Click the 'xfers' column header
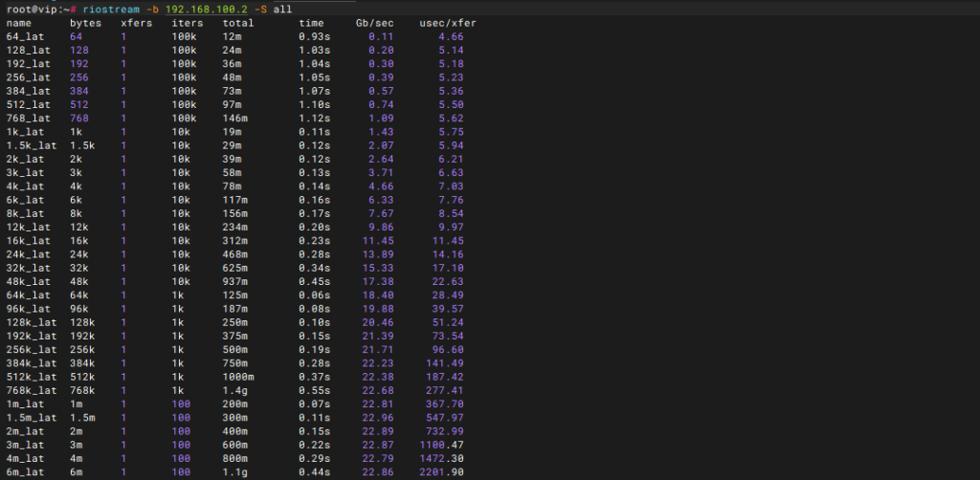 (136, 22)
